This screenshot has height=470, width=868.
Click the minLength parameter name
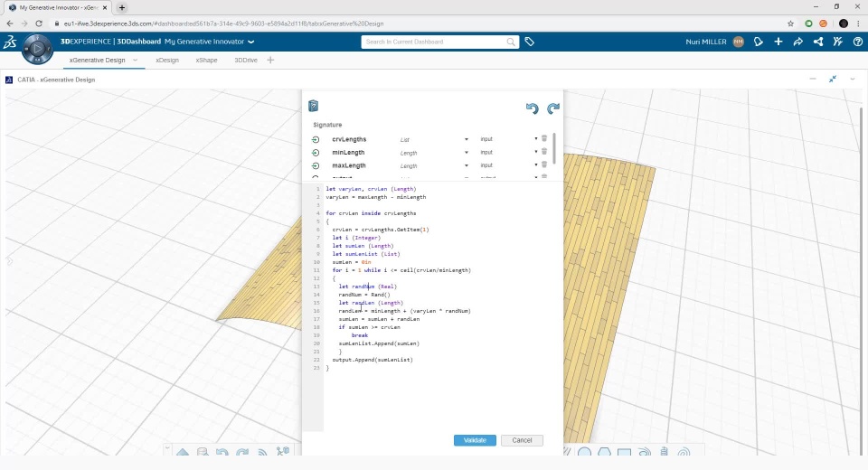point(348,153)
